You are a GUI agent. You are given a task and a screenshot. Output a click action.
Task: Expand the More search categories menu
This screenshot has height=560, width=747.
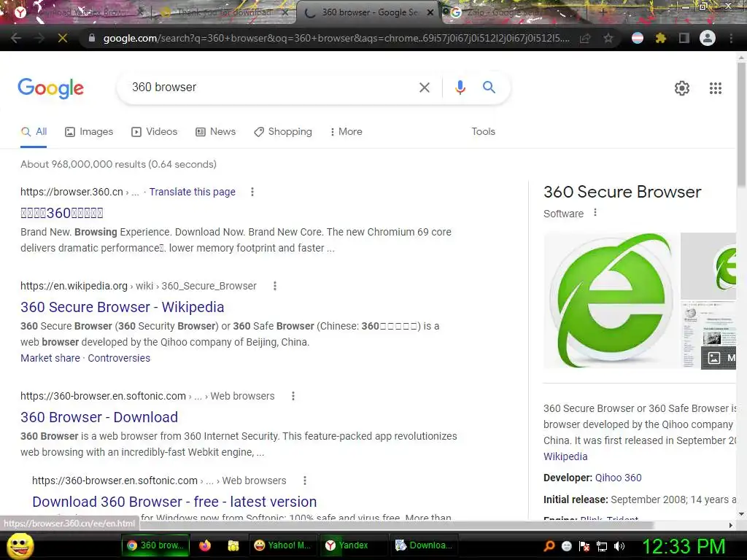pyautogui.click(x=347, y=132)
